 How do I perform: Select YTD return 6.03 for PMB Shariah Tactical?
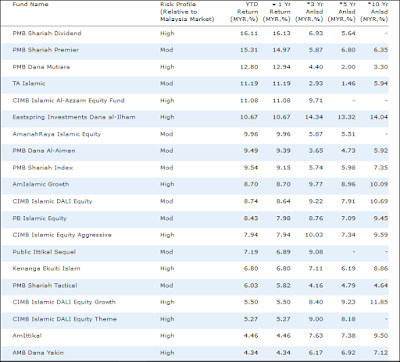251,286
